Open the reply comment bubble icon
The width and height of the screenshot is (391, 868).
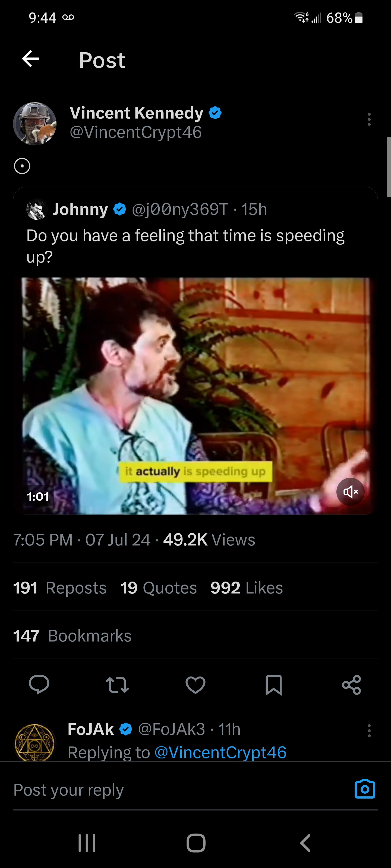39,685
